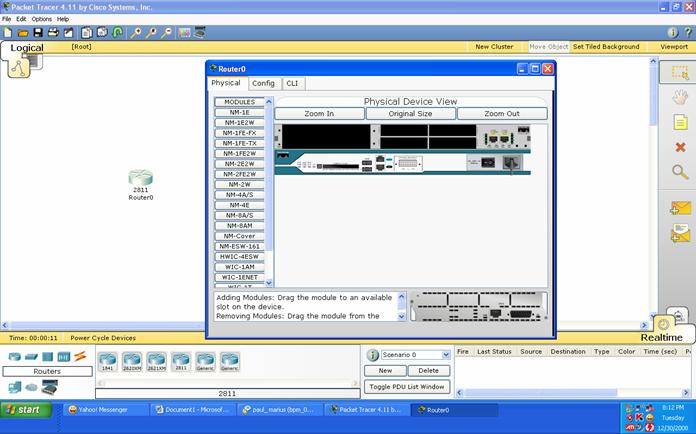Click the Zoom In button

pyautogui.click(x=319, y=114)
